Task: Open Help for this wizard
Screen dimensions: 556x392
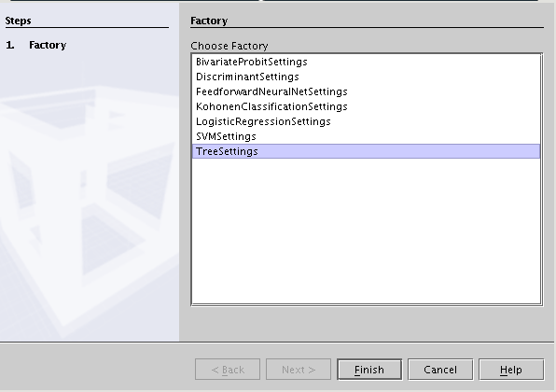Action: (511, 370)
